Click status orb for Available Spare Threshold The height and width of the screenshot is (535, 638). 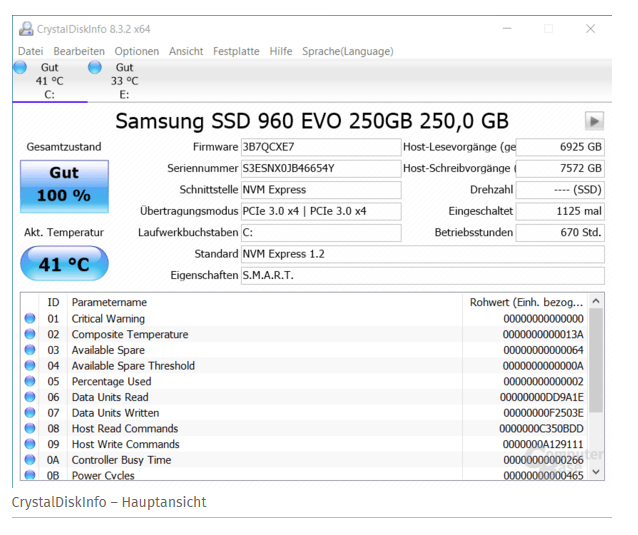[30, 365]
